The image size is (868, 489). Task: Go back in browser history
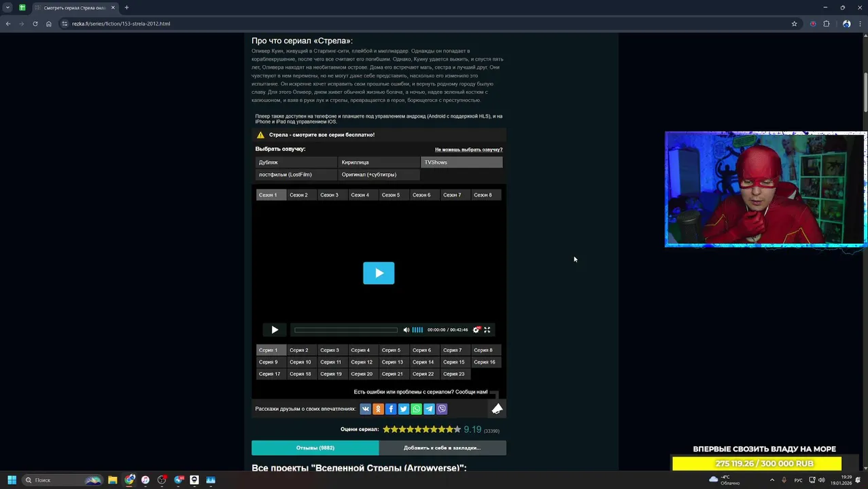[x=8, y=24]
